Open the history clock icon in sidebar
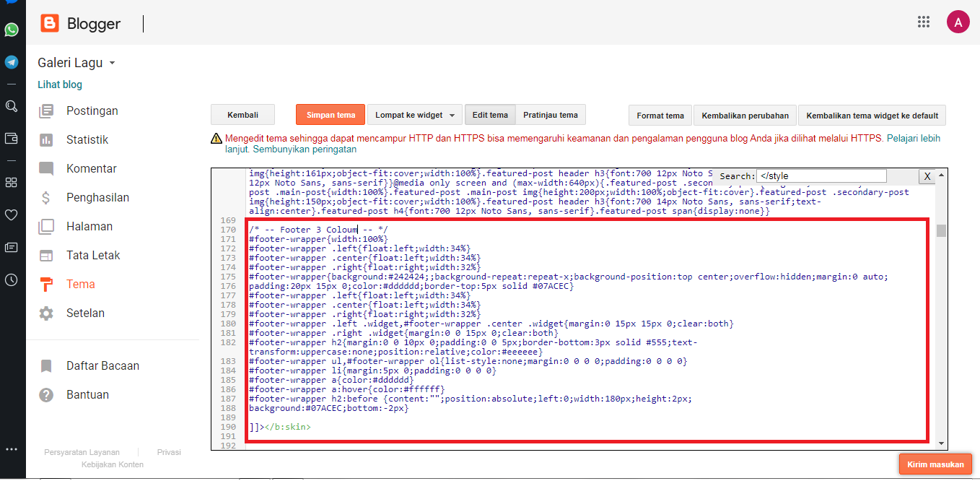Screen dimensions: 980x481 click(12, 280)
